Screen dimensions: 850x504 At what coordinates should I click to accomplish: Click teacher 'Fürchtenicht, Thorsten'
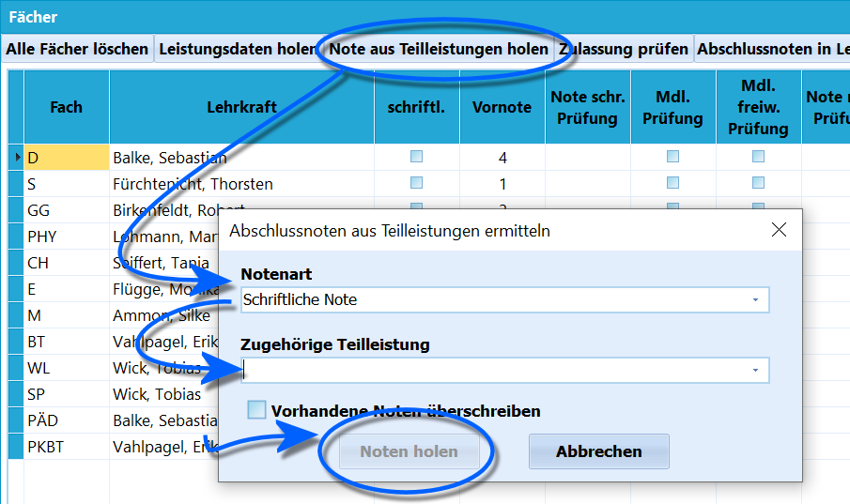click(x=193, y=184)
